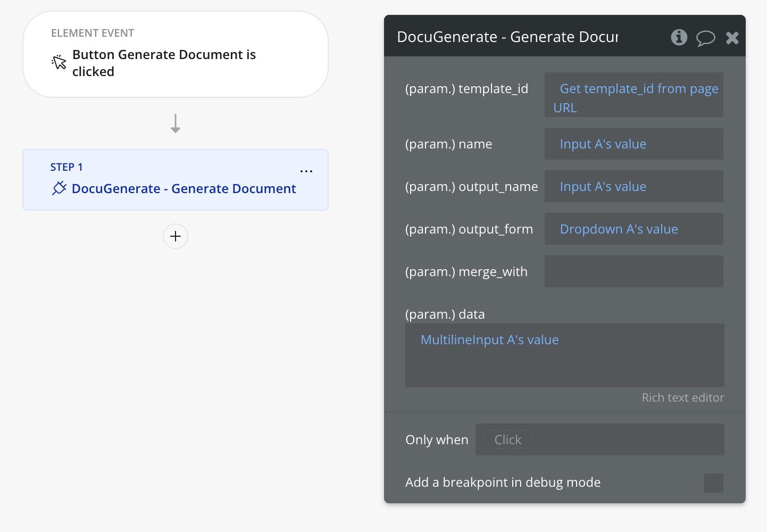
Task: Select the Button Generate Document is clicked event
Action: [176, 54]
